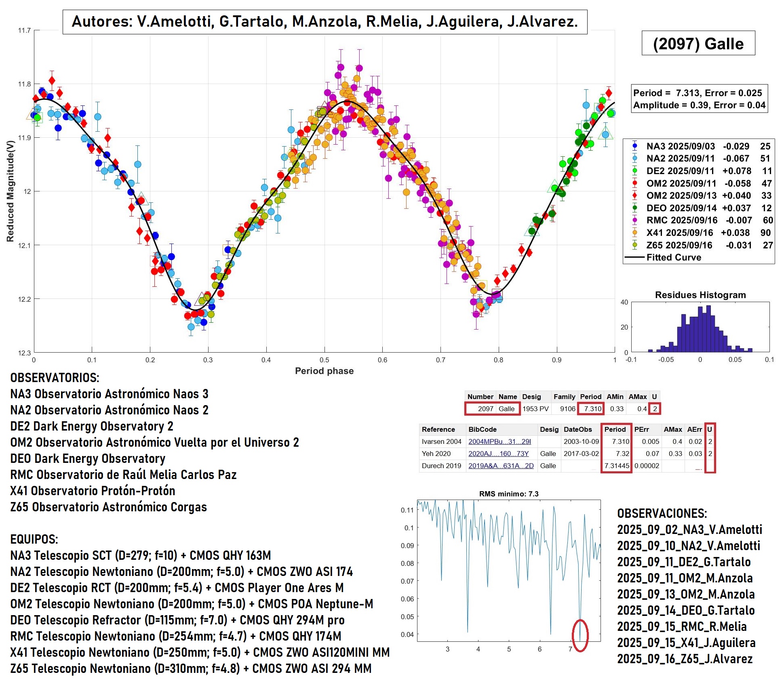Click the Fitted Curve black line sample

coord(634,257)
